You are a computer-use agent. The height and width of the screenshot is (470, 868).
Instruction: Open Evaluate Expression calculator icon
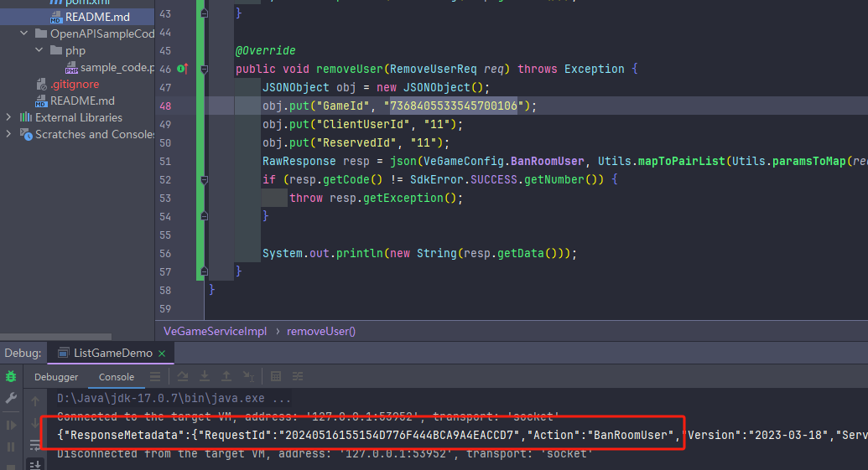276,376
